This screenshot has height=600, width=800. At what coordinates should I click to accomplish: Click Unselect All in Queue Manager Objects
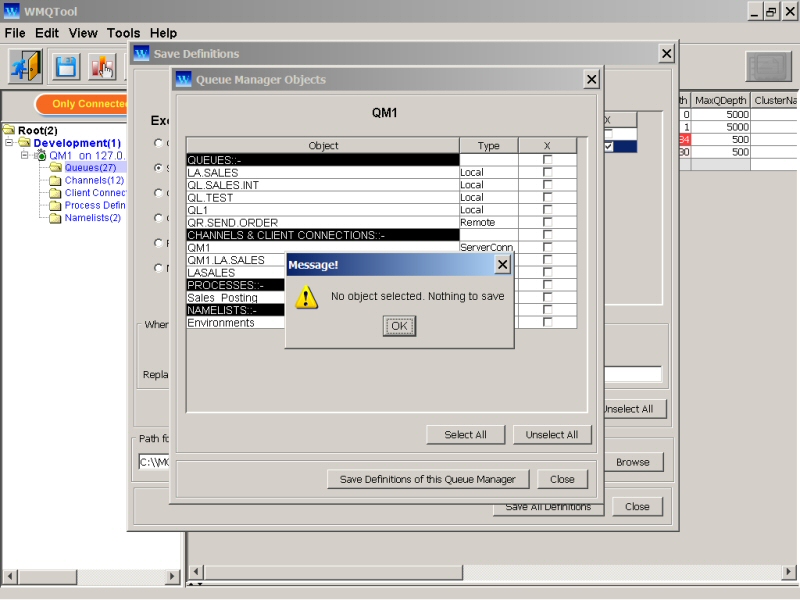(x=552, y=435)
